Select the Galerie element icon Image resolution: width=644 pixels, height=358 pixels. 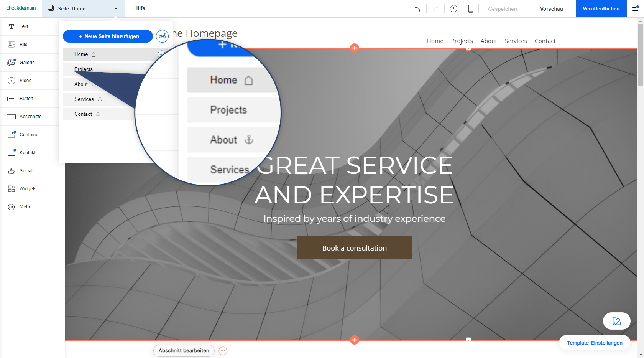click(x=11, y=63)
